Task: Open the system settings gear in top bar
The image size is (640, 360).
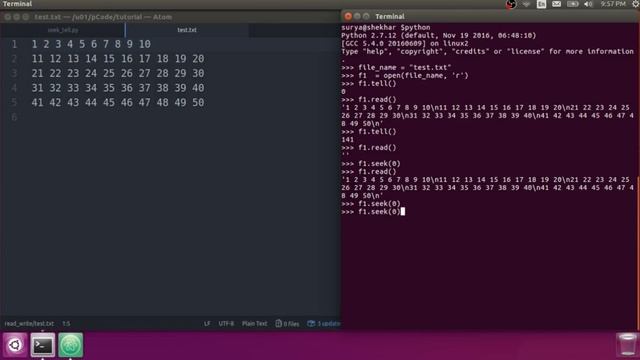Action: pos(636,4)
